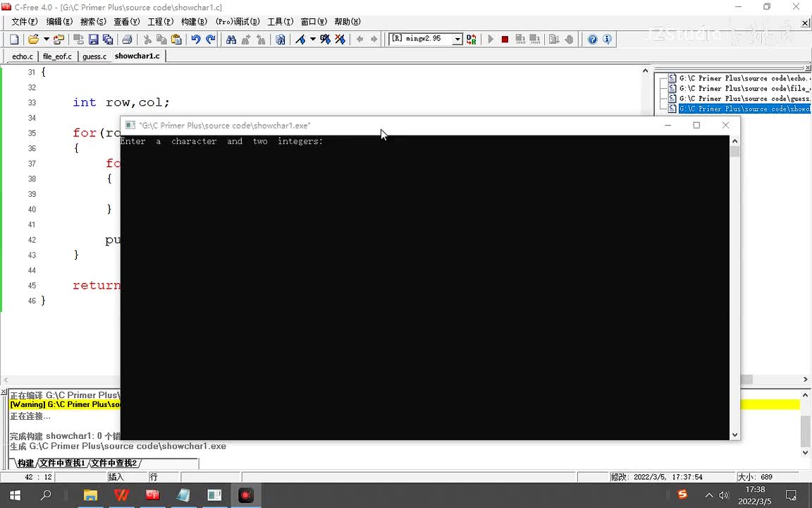
Task: Click the print icon in toolbar
Action: coord(127,39)
